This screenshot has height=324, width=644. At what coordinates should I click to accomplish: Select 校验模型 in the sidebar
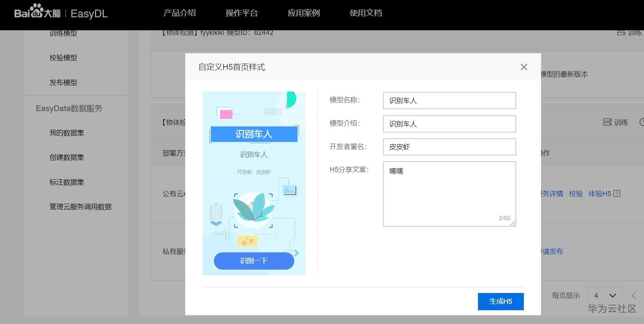(63, 58)
